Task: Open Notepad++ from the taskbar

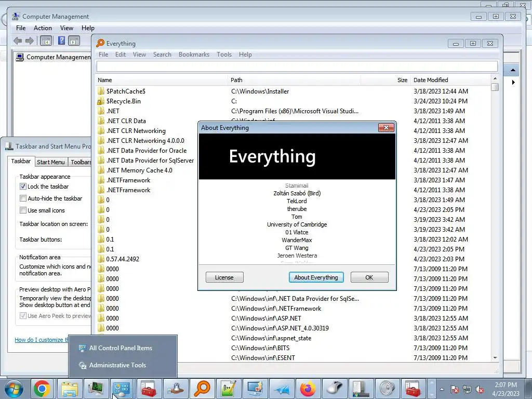Action: tap(229, 389)
